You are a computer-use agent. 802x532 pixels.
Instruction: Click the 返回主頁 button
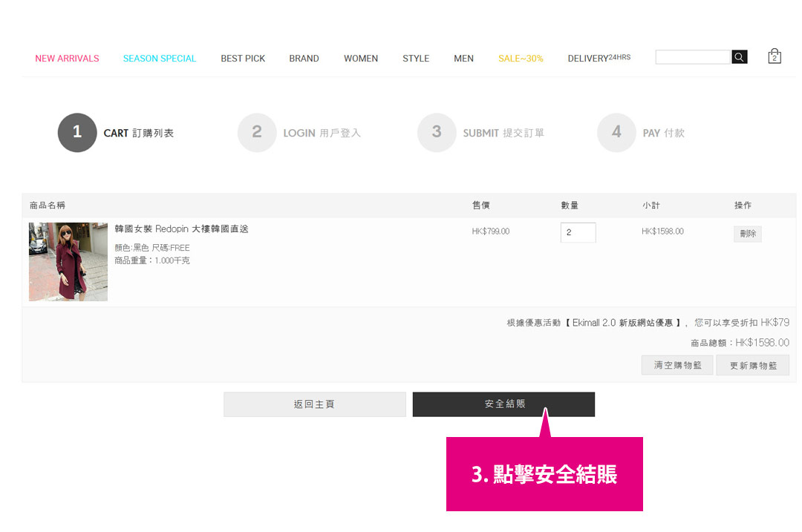(314, 404)
